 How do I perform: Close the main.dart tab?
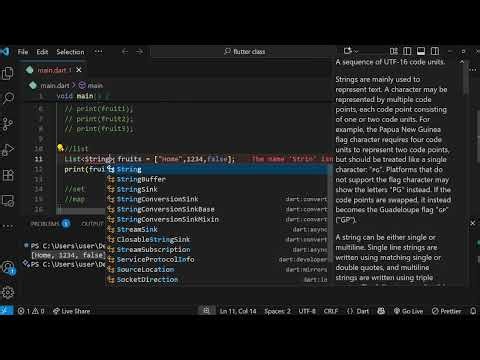tap(79, 70)
